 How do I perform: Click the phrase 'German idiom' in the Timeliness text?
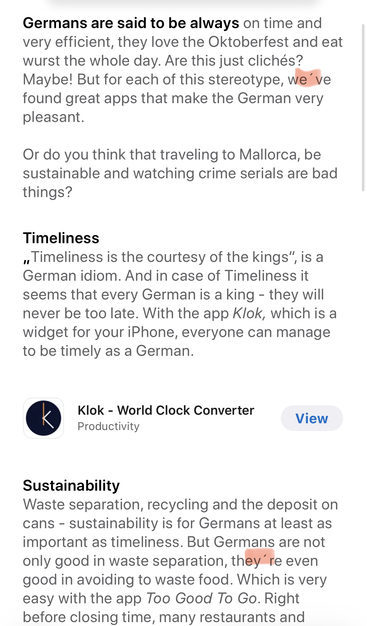(x=71, y=275)
